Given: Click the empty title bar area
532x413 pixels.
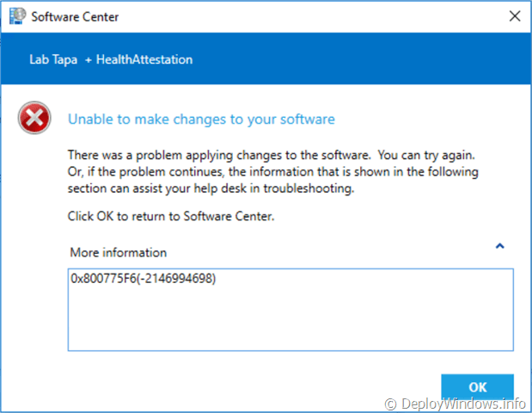Looking at the screenshot, I should (301, 16).
